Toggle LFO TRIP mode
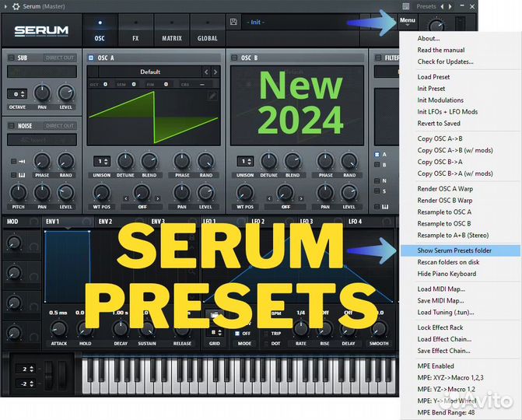The image size is (522, 420). tap(266, 334)
